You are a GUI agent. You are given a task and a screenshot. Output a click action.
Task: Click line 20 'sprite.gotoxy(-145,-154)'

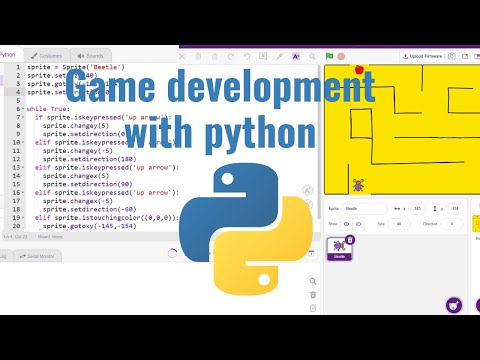click(x=89, y=226)
